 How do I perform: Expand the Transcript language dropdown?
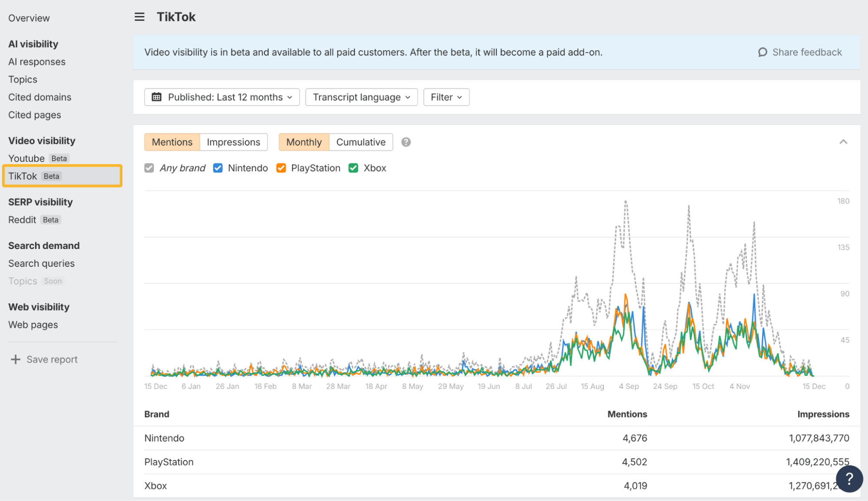(x=361, y=97)
